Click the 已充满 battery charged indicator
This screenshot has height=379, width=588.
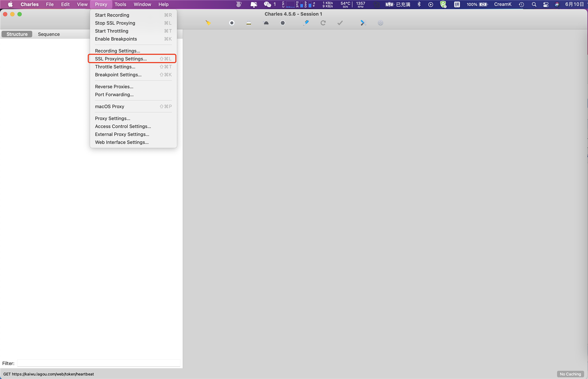coord(398,4)
